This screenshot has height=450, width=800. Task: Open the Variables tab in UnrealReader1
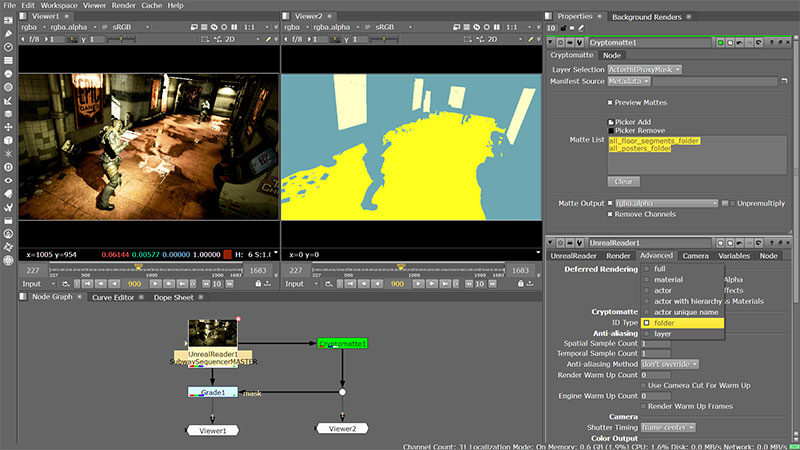click(x=734, y=256)
